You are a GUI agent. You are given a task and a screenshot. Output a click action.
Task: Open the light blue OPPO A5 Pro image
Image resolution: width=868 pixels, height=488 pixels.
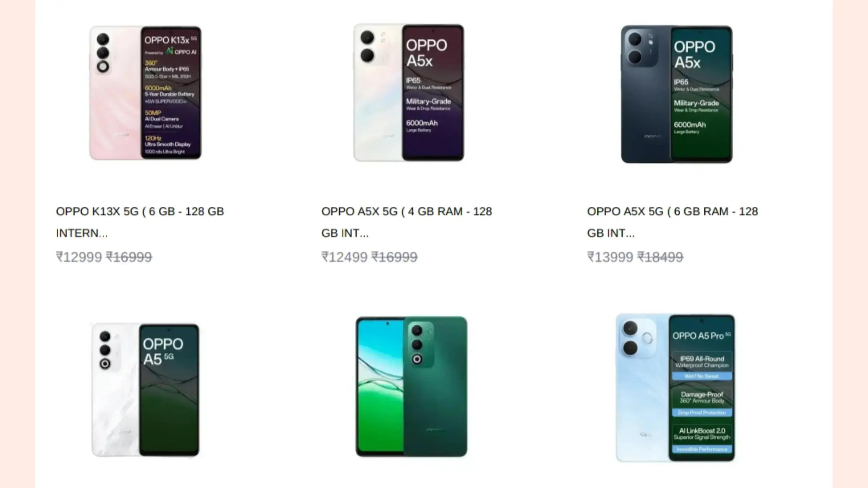point(675,388)
